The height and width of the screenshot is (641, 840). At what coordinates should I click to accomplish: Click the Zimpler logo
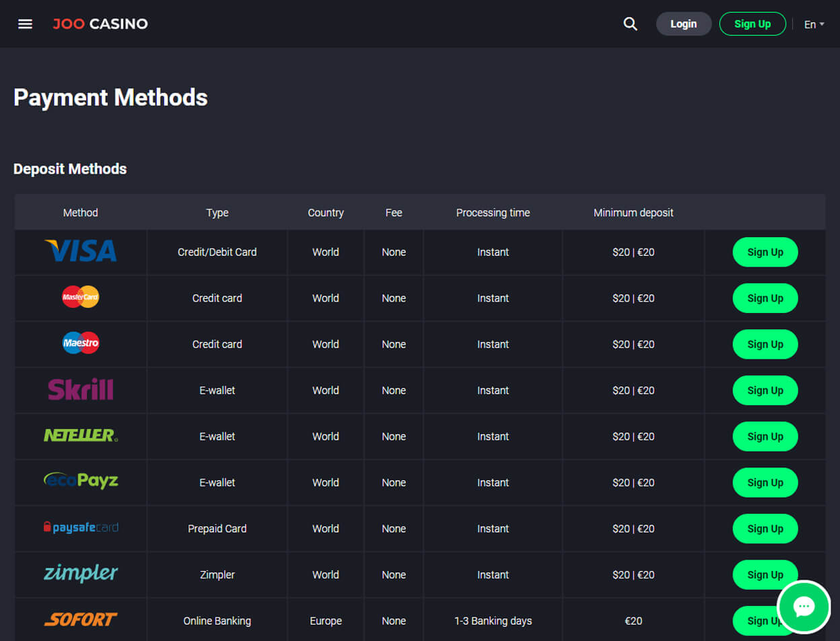(x=81, y=574)
